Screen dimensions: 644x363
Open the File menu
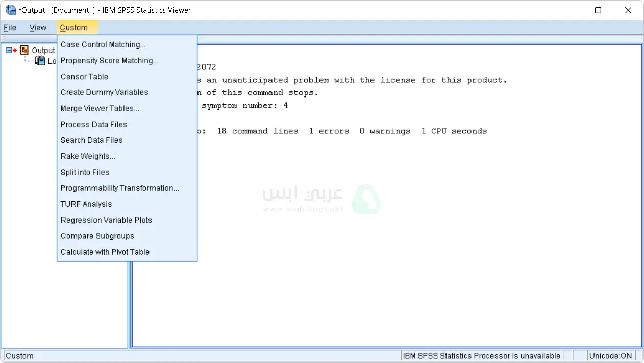9,27
